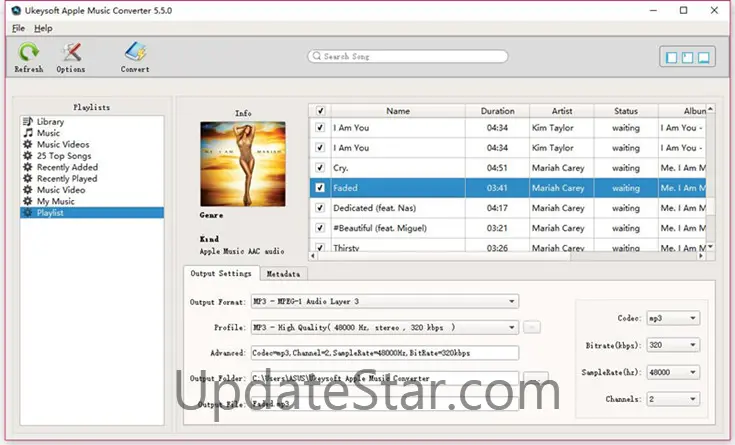Toggle the select-all checkbox in table header
Image resolution: width=735 pixels, height=445 pixels.
tap(320, 111)
